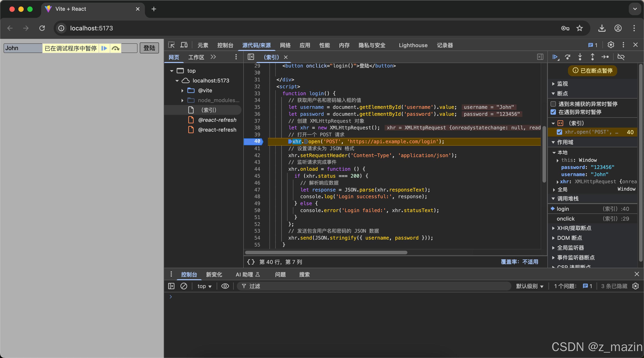Click the deactivate breakpoints icon
The image size is (644, 358).
[621, 57]
